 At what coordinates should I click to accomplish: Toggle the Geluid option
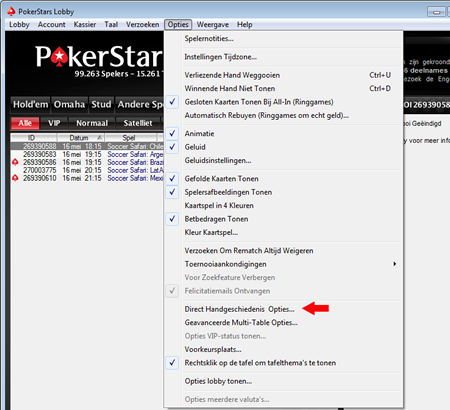[283, 147]
